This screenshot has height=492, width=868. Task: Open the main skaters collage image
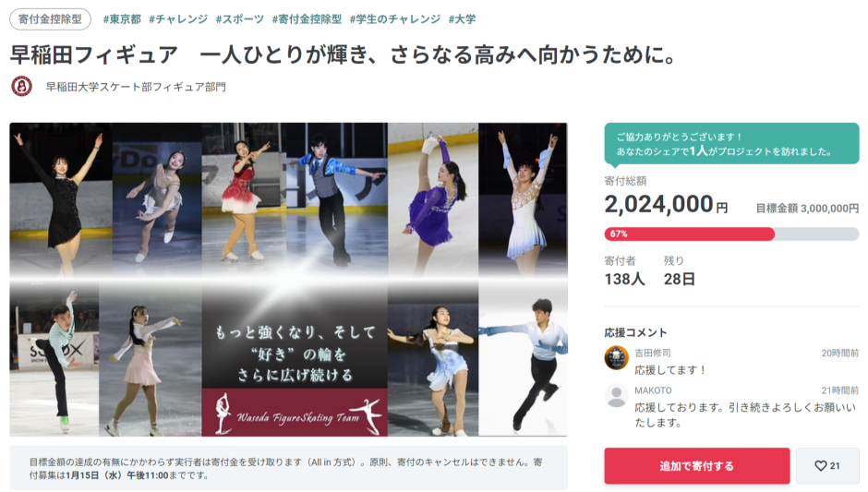[x=288, y=280]
